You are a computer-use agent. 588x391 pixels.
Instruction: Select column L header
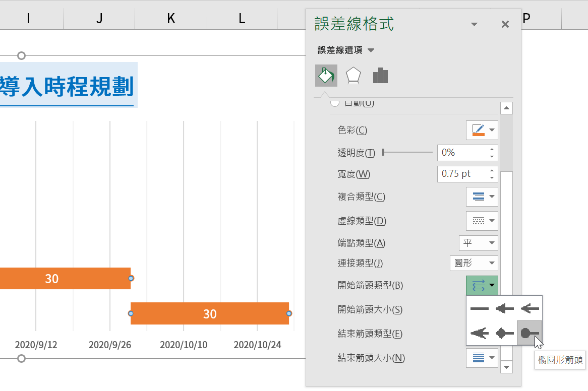[242, 18]
